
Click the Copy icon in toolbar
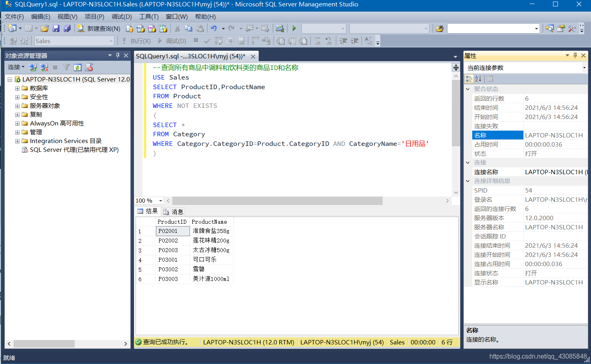(x=188, y=28)
